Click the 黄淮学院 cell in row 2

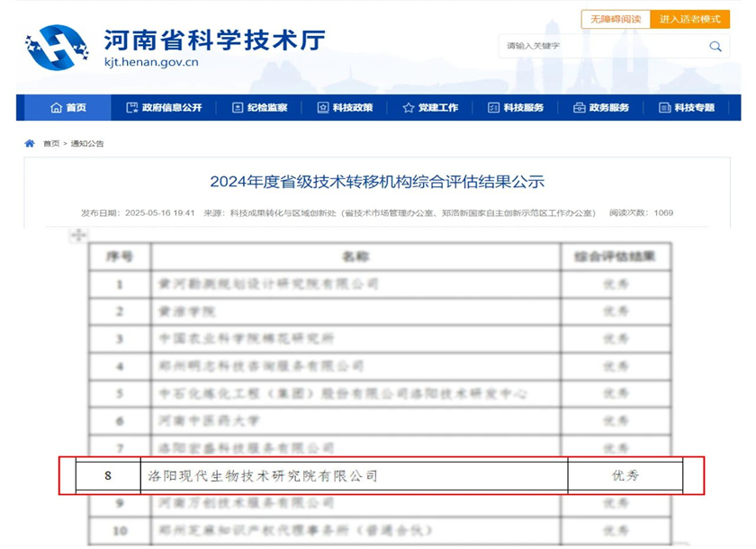tap(355, 312)
